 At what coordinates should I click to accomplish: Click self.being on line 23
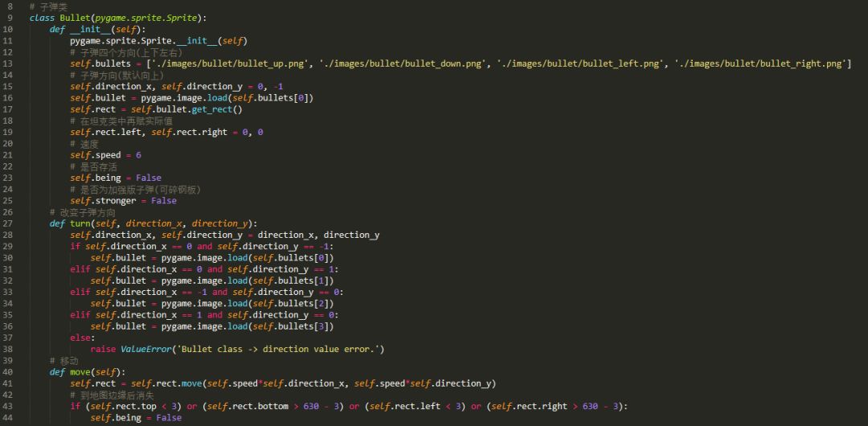96,178
